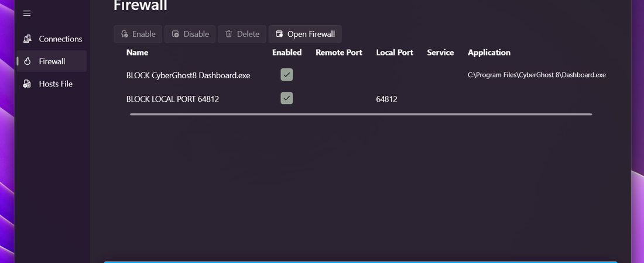This screenshot has width=644, height=263.
Task: Go to the Hosts File page
Action: pyautogui.click(x=56, y=84)
